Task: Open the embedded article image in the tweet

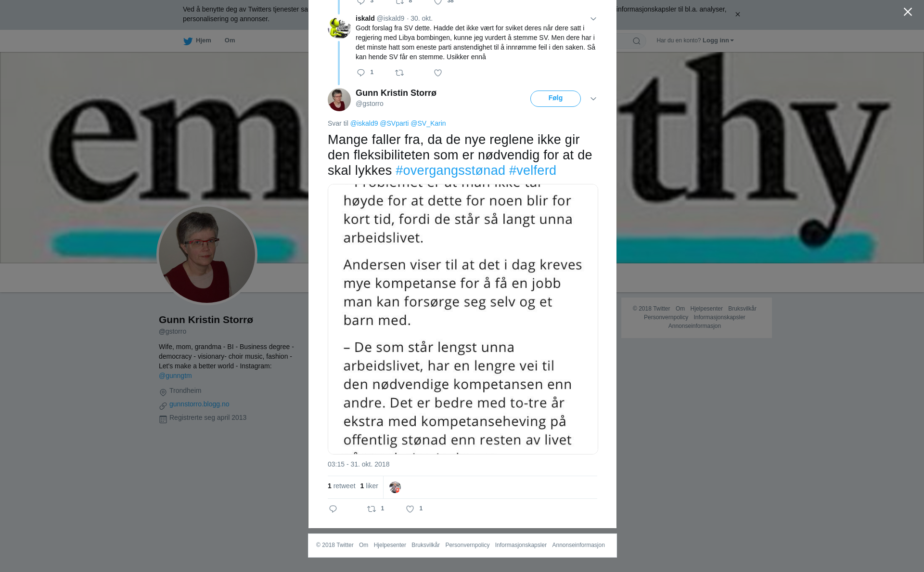Action: coord(463,319)
